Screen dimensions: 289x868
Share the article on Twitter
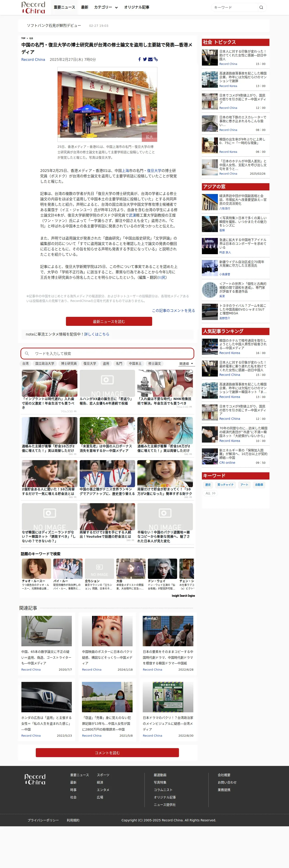click(145, 59)
